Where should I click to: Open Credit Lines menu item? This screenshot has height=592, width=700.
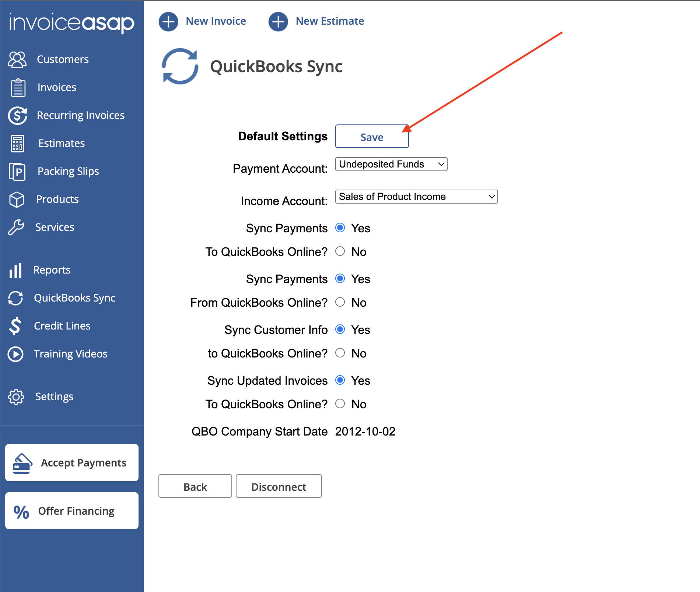(x=62, y=326)
